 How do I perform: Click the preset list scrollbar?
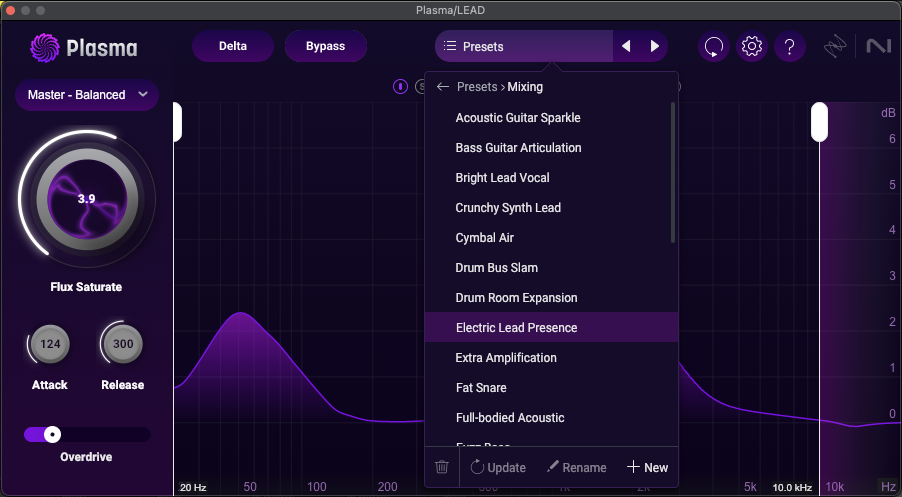point(672,173)
